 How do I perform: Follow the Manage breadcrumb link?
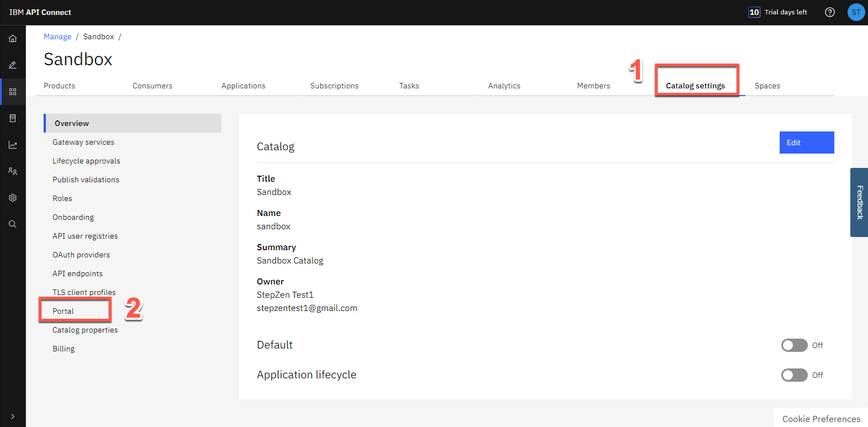tap(57, 36)
